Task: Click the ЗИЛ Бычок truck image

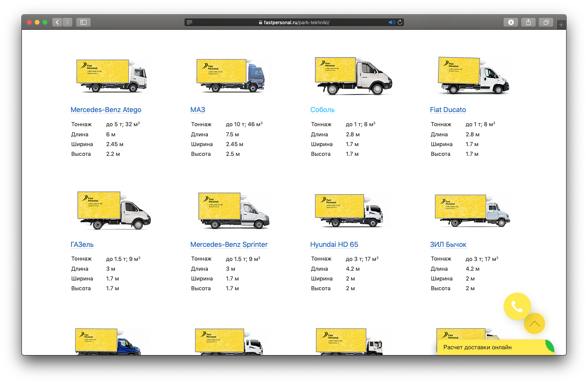Action: point(472,210)
